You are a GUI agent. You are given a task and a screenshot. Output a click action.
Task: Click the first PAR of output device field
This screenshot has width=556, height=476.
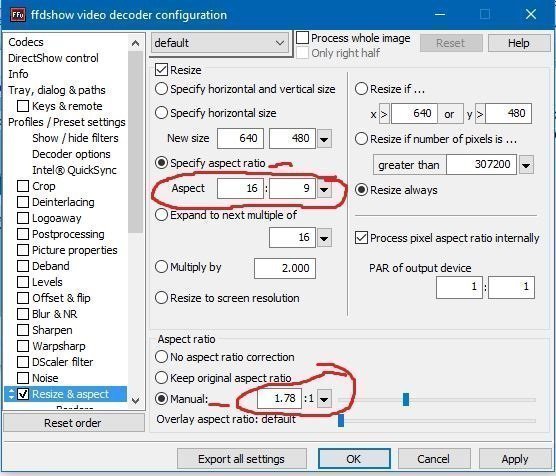click(x=459, y=287)
